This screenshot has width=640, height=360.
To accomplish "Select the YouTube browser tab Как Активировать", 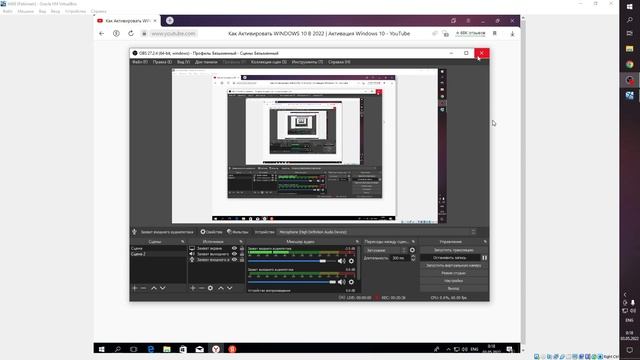I will [127, 20].
